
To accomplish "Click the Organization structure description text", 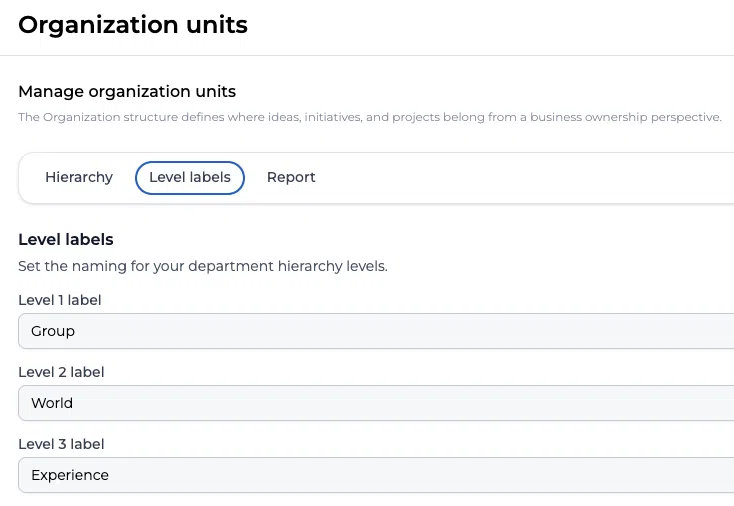I will [x=370, y=117].
